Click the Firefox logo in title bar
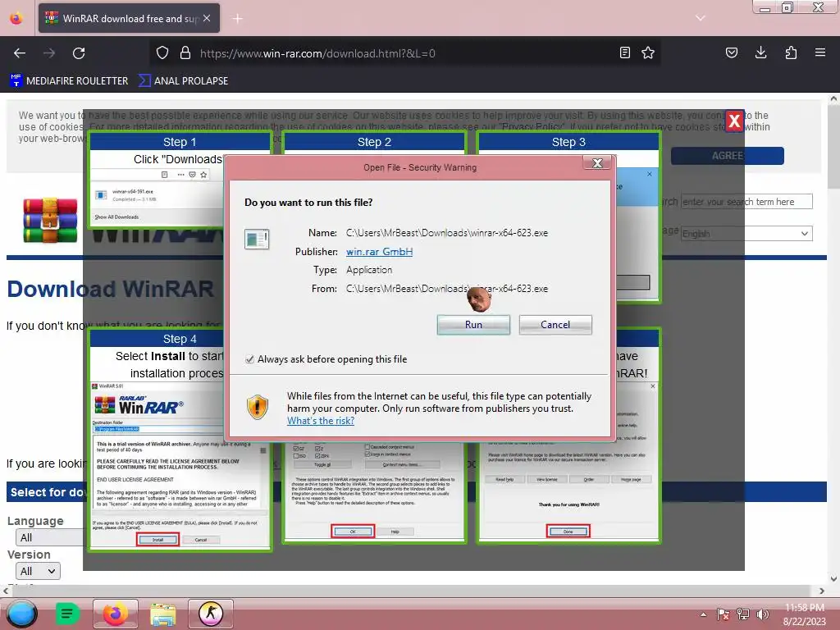840x630 pixels. point(16,18)
